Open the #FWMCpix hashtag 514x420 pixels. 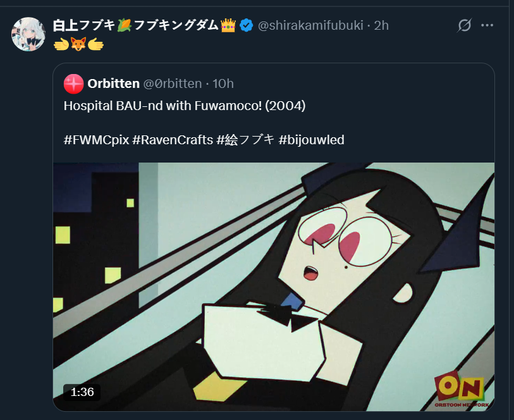(x=96, y=140)
